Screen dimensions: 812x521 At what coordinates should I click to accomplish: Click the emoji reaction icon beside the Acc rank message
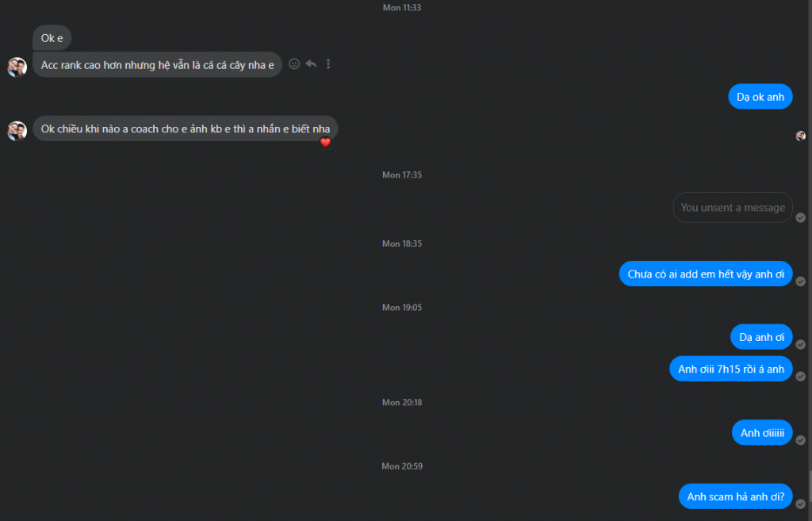(x=294, y=63)
